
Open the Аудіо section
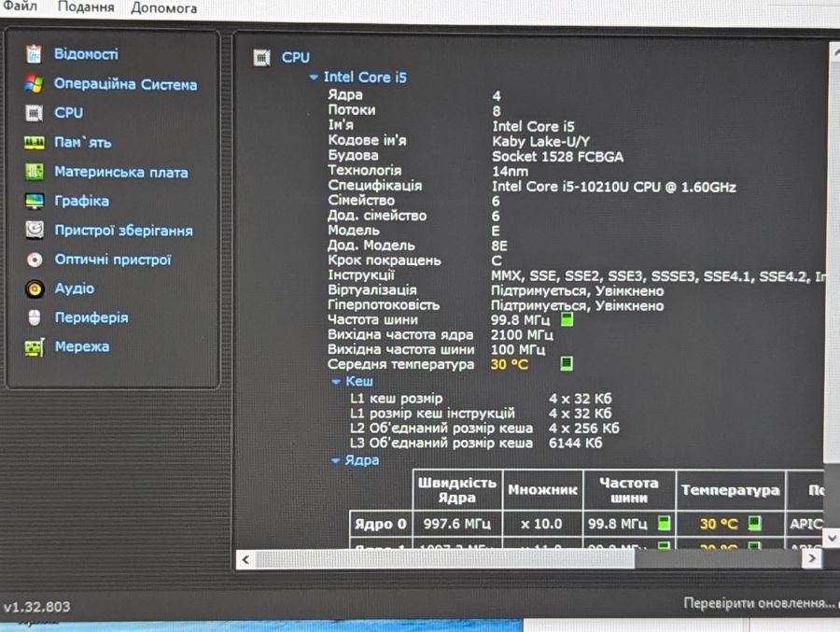(x=75, y=288)
